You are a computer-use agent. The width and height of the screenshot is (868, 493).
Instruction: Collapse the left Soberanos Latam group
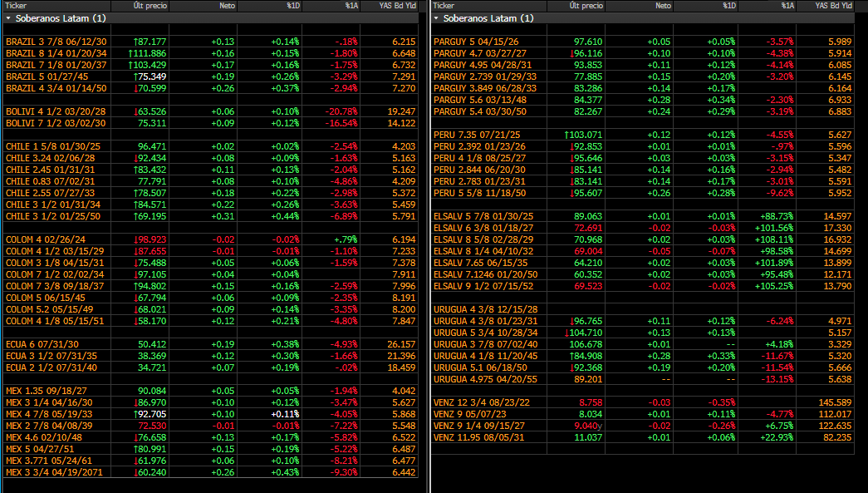tap(8, 18)
